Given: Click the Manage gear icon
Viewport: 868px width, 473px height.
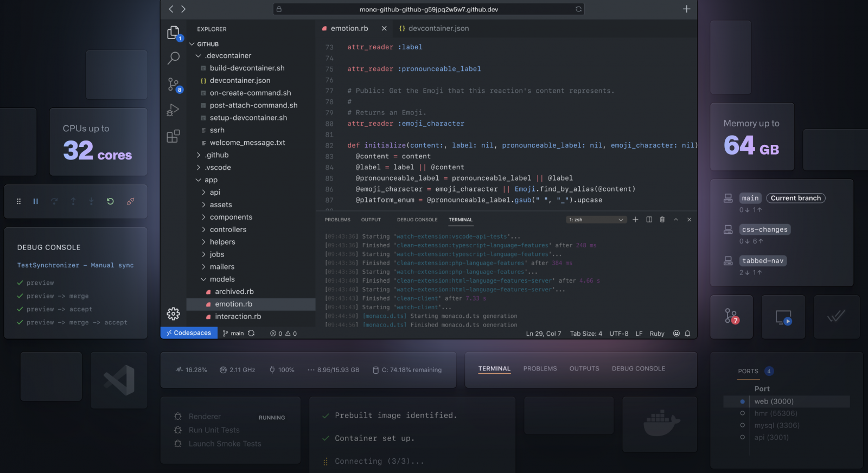Looking at the screenshot, I should tap(173, 314).
